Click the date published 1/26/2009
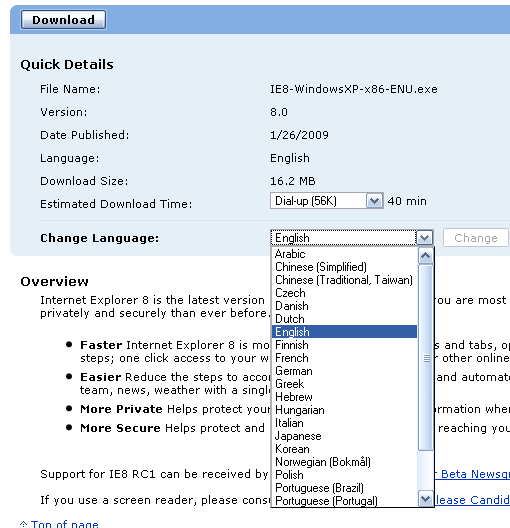510x528 pixels. pos(299,135)
